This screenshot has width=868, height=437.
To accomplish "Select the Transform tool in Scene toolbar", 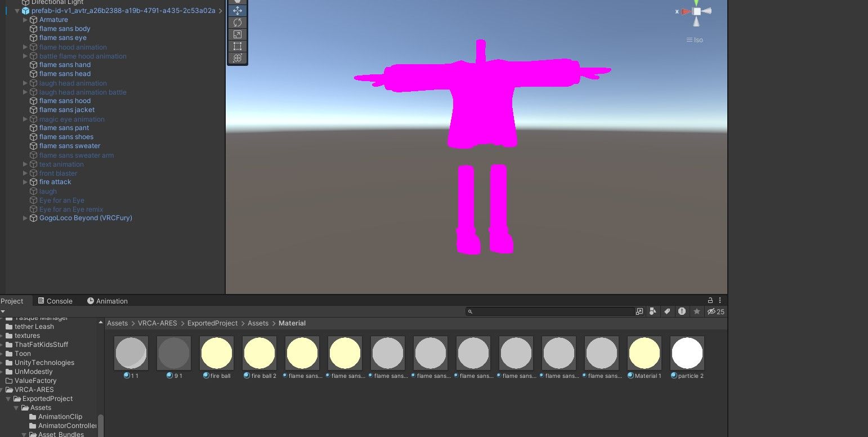I will pyautogui.click(x=238, y=58).
